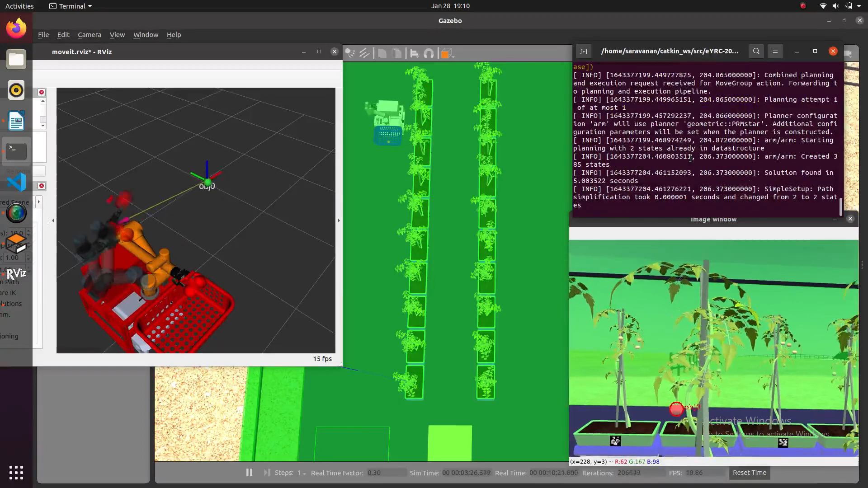Screen dimensions: 868x488
Task: Click the align tool icon in Gazebo toolbar
Action: coord(414,53)
